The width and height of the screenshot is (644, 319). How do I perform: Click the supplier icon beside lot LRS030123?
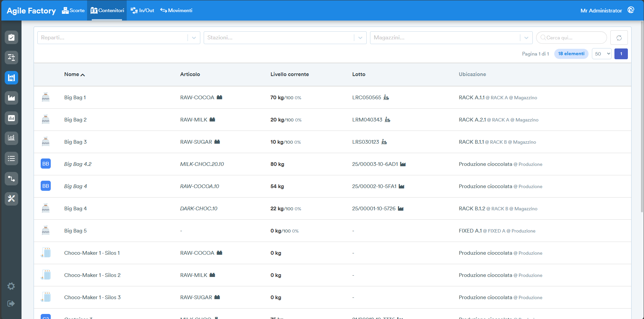point(384,142)
